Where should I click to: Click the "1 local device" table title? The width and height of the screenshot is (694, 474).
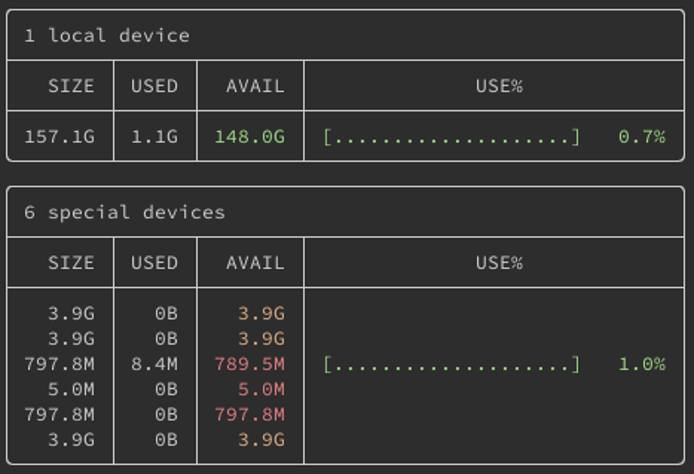(x=106, y=36)
